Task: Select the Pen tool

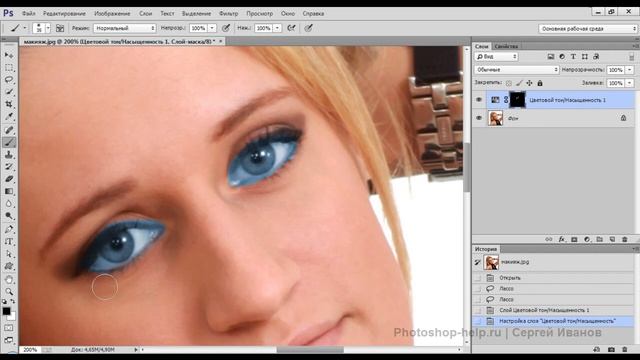Action: [x=9, y=229]
